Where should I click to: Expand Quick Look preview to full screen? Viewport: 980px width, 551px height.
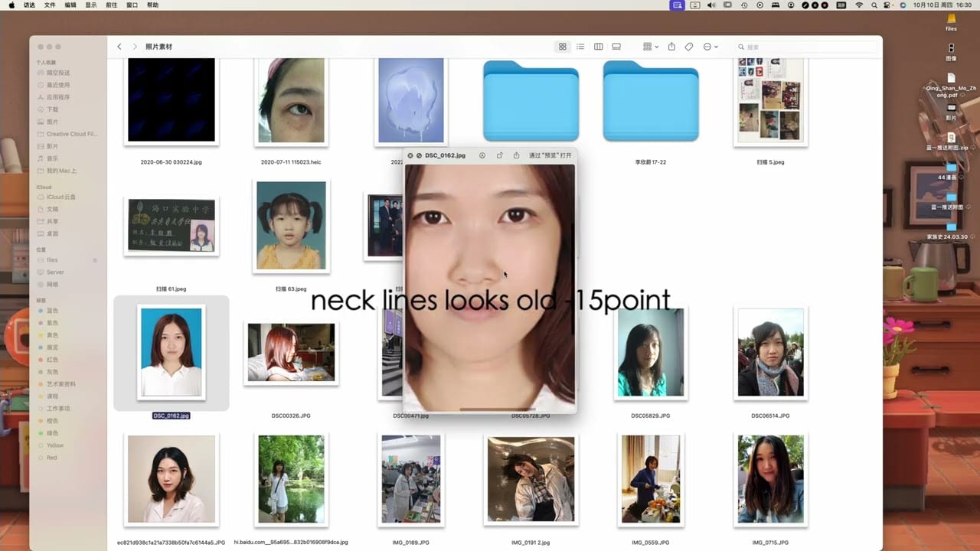pos(420,155)
